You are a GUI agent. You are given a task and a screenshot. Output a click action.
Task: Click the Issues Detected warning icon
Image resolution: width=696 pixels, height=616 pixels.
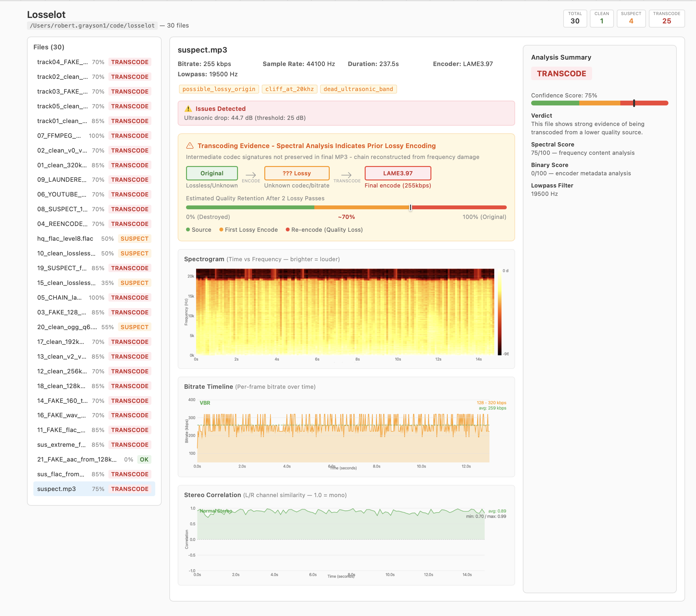point(188,109)
